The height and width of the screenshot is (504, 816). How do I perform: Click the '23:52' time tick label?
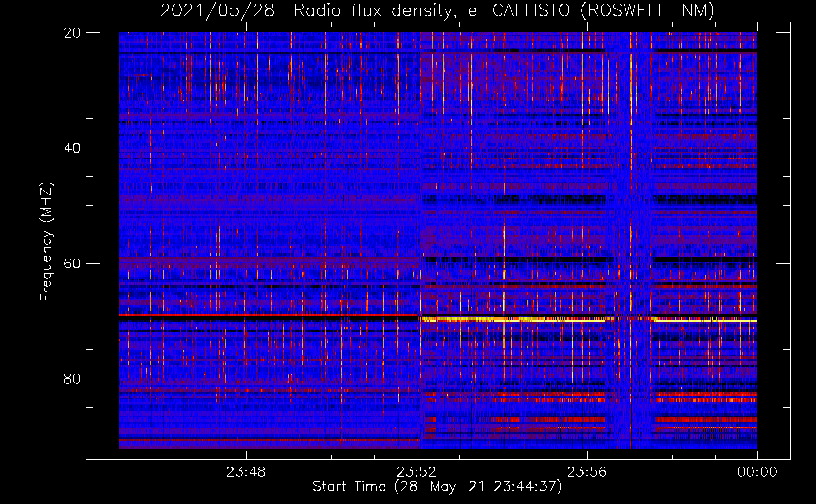coord(417,472)
